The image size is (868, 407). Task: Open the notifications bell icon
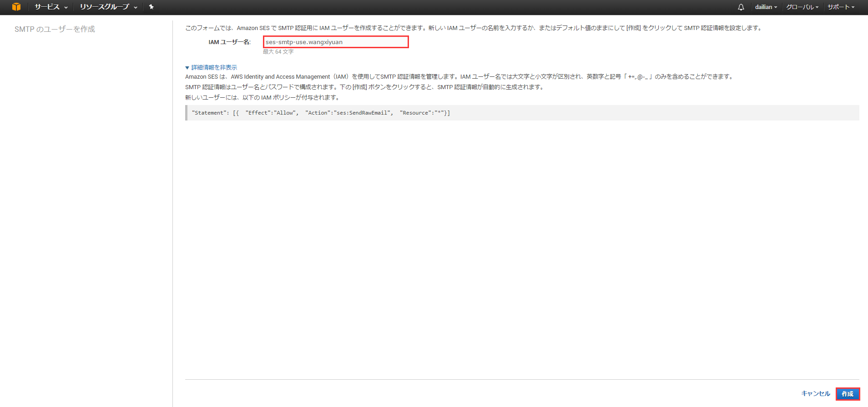pos(741,7)
